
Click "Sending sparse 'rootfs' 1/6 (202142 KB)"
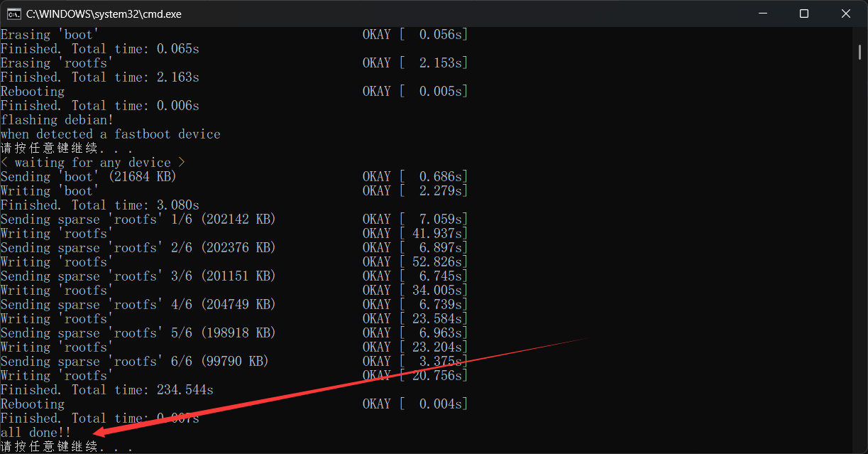tap(138, 220)
